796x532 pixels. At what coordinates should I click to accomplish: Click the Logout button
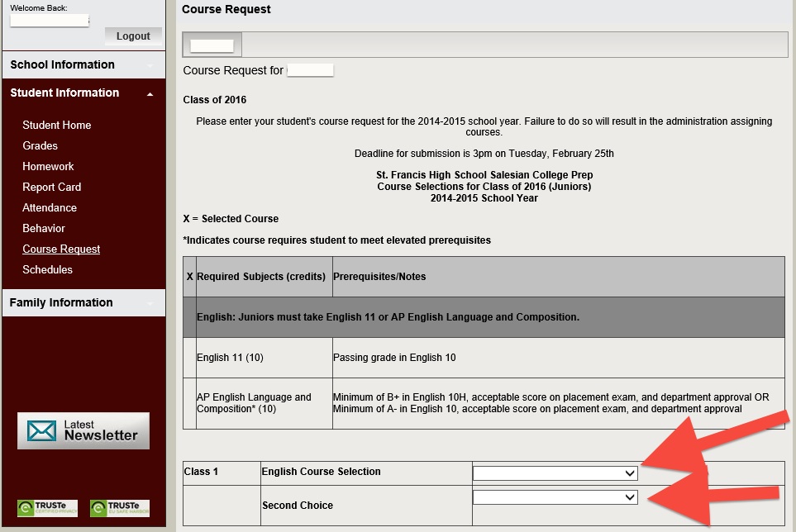pyautogui.click(x=133, y=36)
